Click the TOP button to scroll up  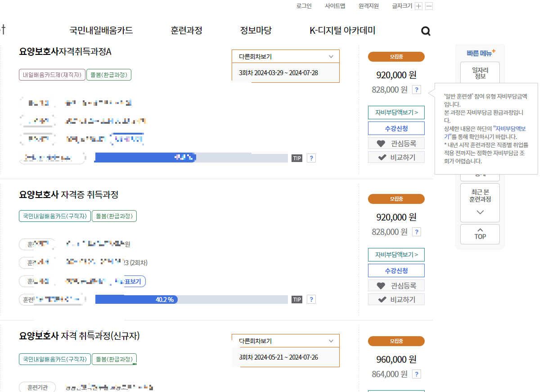[480, 234]
